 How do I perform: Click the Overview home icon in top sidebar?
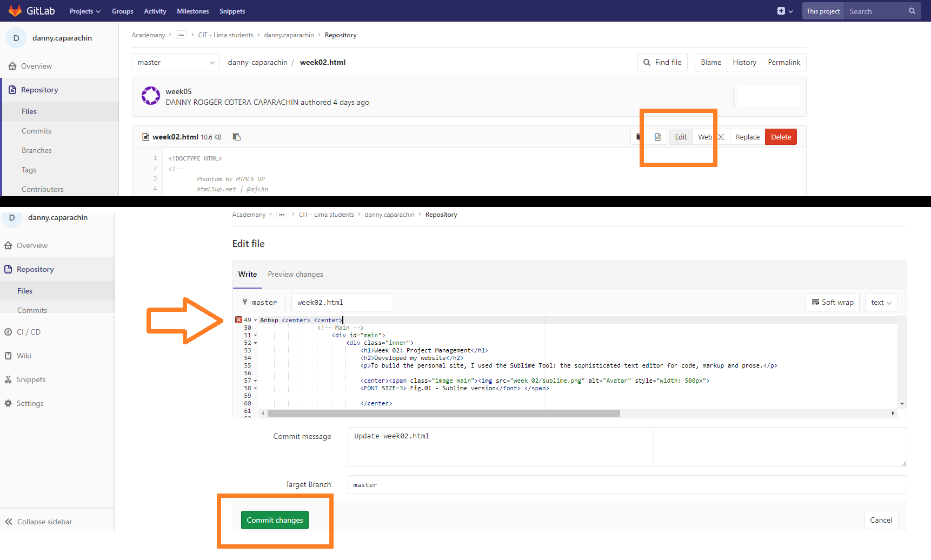point(12,66)
